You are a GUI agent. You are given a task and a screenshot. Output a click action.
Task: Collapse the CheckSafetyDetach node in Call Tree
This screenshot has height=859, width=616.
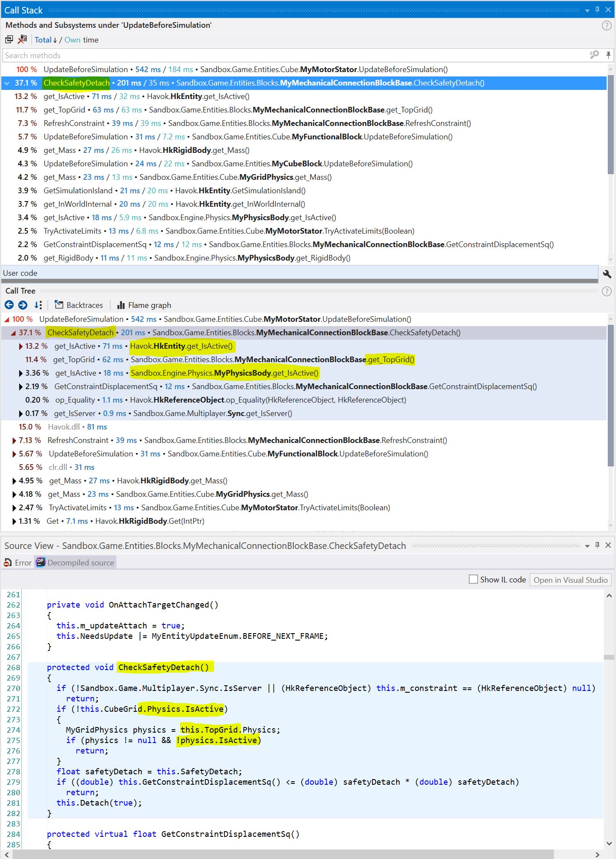[x=13, y=333]
